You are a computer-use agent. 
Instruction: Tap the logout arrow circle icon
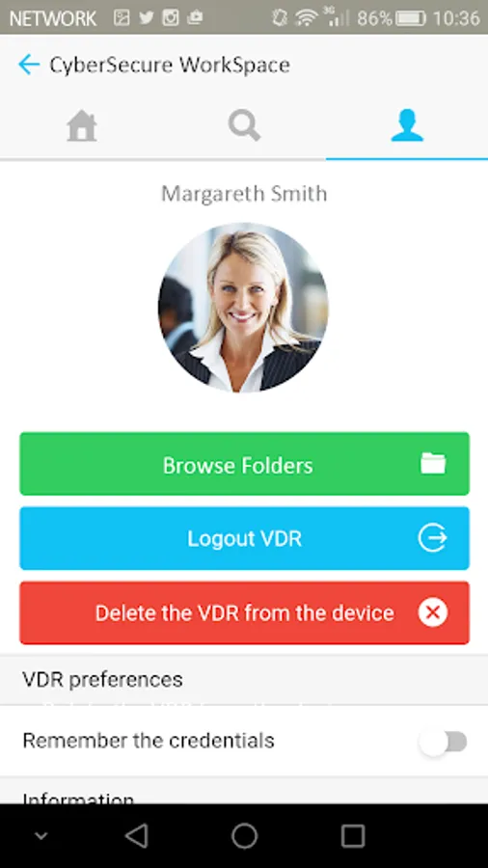click(432, 538)
